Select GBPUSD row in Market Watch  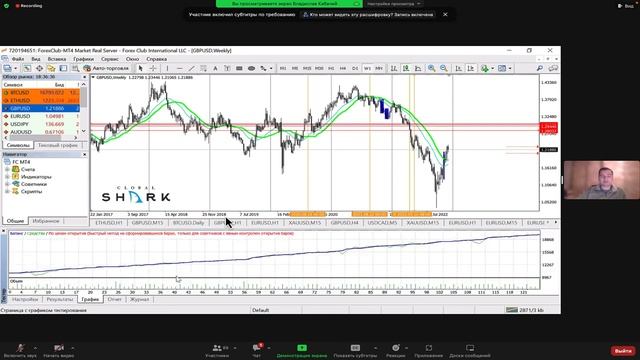pyautogui.click(x=41, y=108)
